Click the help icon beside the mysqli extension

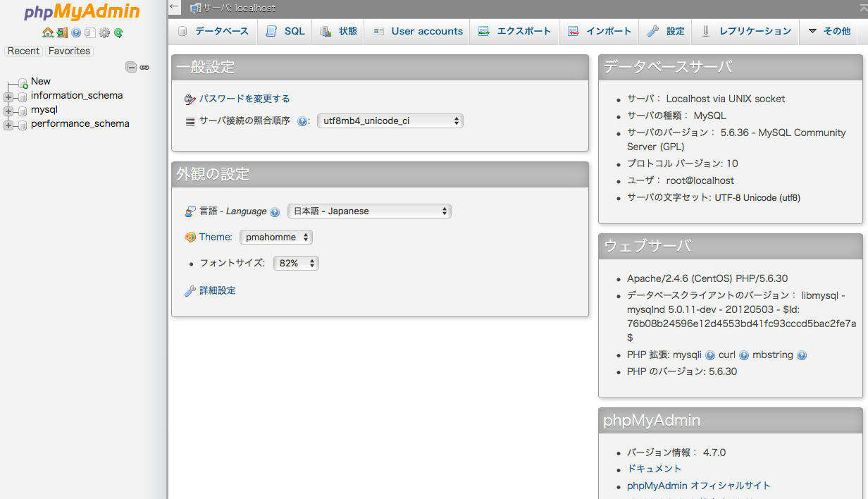[712, 355]
